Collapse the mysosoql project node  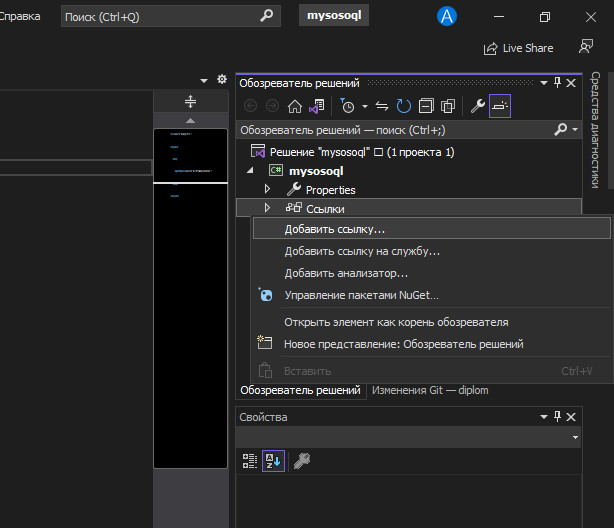click(251, 171)
